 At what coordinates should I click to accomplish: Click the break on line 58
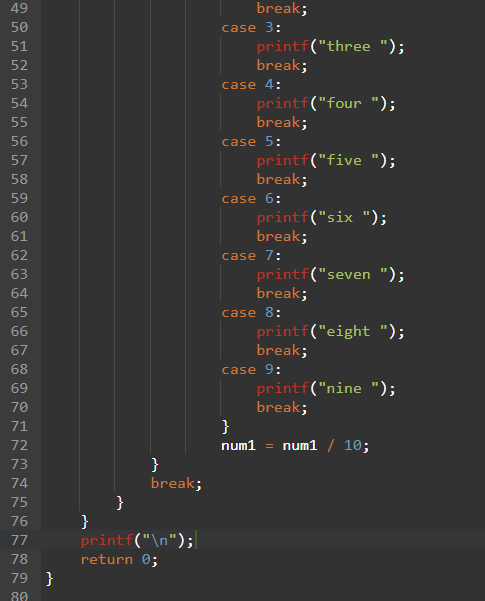point(282,179)
